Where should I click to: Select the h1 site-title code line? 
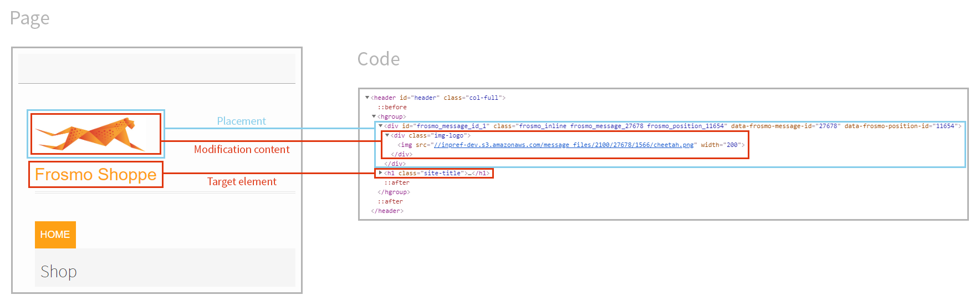point(437,173)
